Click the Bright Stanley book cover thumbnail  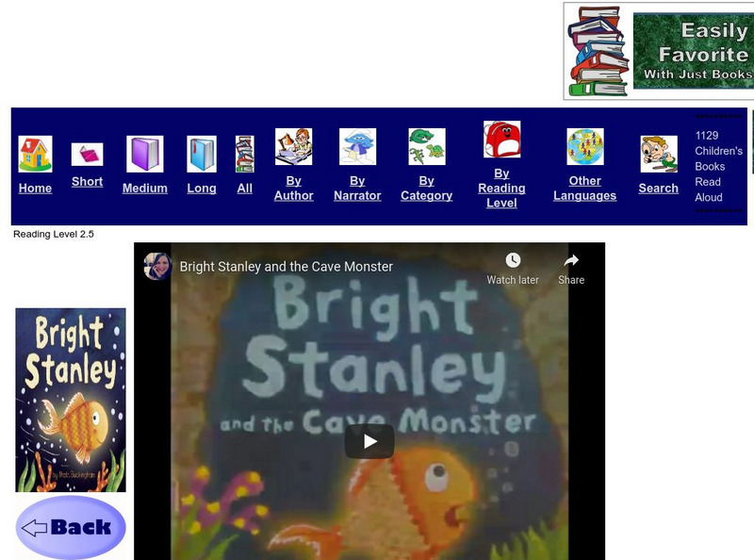click(71, 400)
